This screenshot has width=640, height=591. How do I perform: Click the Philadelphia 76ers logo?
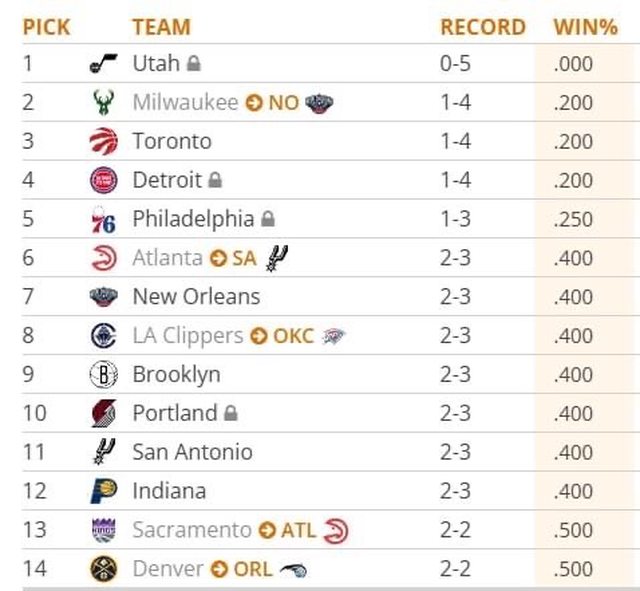[x=103, y=220]
